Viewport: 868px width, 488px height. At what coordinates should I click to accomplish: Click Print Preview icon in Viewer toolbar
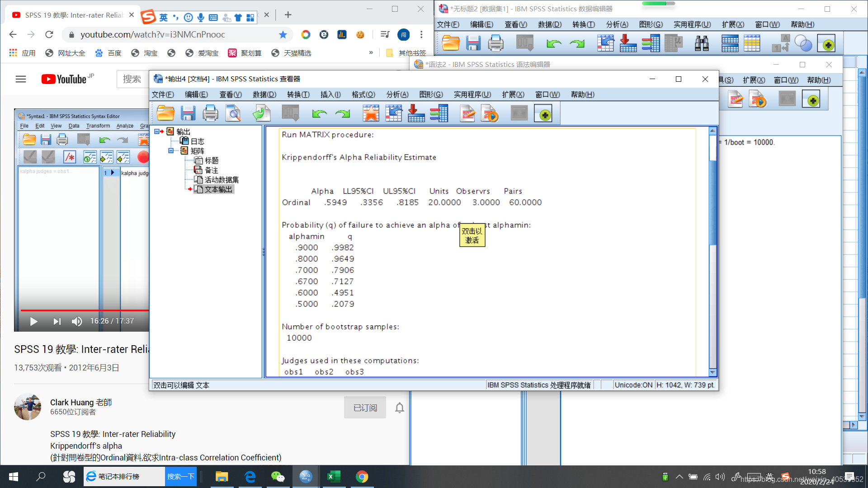(233, 113)
